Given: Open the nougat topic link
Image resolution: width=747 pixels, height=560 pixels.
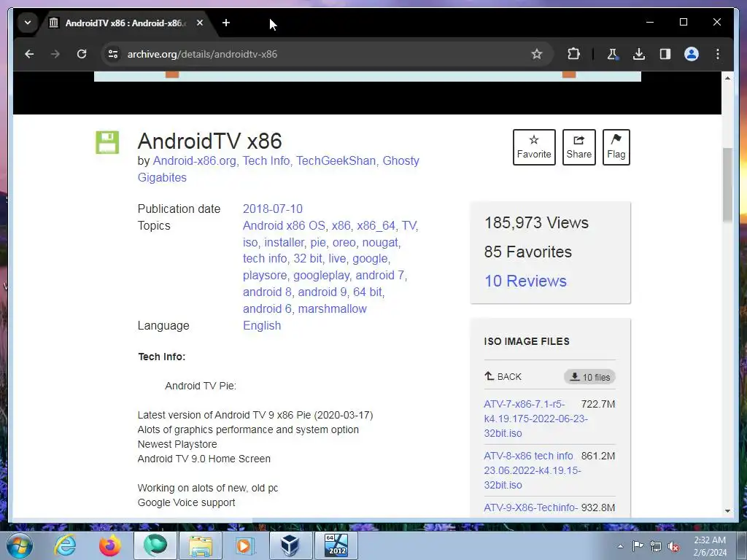Looking at the screenshot, I should coord(380,242).
